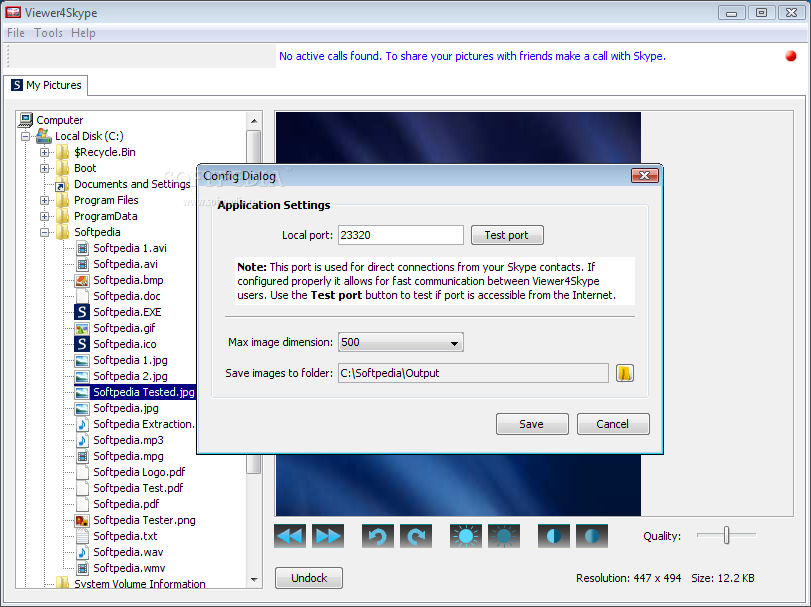This screenshot has height=607, width=811.
Task: Click the red call status indicator
Action: 790,56
